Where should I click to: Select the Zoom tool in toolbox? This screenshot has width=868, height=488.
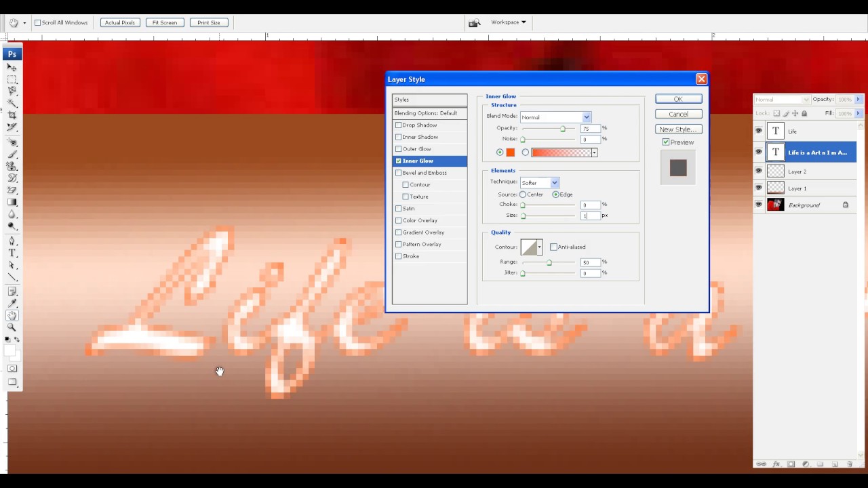(x=12, y=327)
